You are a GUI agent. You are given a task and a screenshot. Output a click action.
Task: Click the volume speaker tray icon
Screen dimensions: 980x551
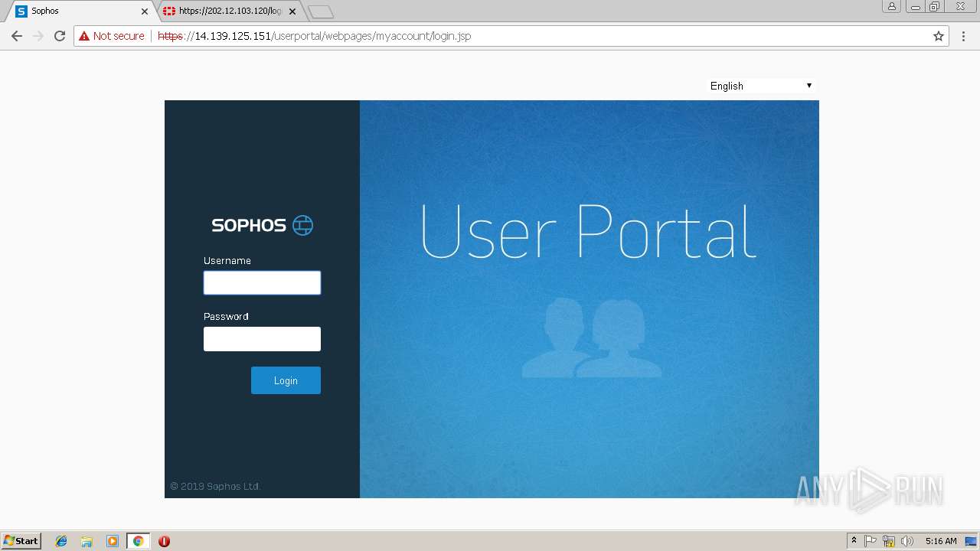point(907,541)
